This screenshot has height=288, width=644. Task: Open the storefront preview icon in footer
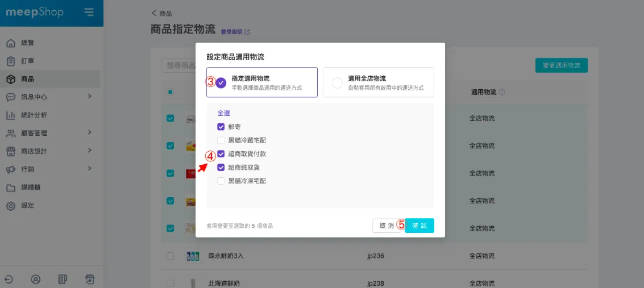pos(90,279)
